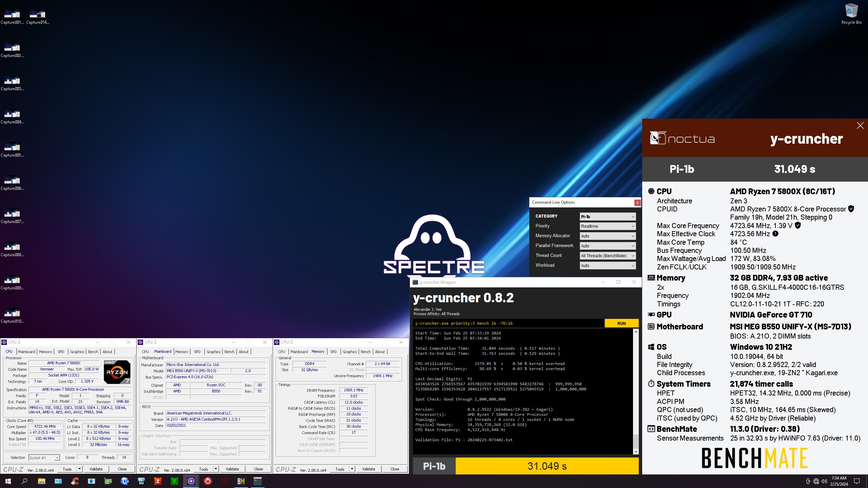The width and height of the screenshot is (868, 488).
Task: Open Memory tab in CPU-Z processor window
Action: 45,352
